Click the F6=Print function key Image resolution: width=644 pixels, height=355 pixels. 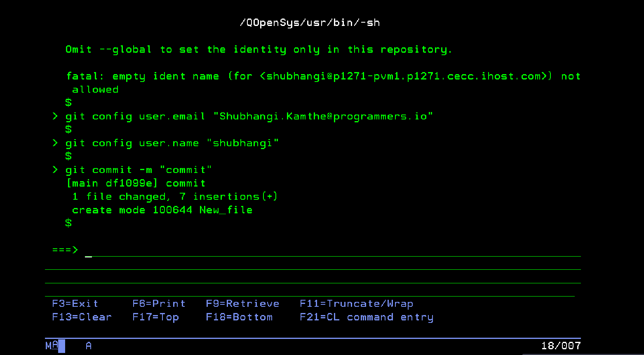(x=159, y=304)
